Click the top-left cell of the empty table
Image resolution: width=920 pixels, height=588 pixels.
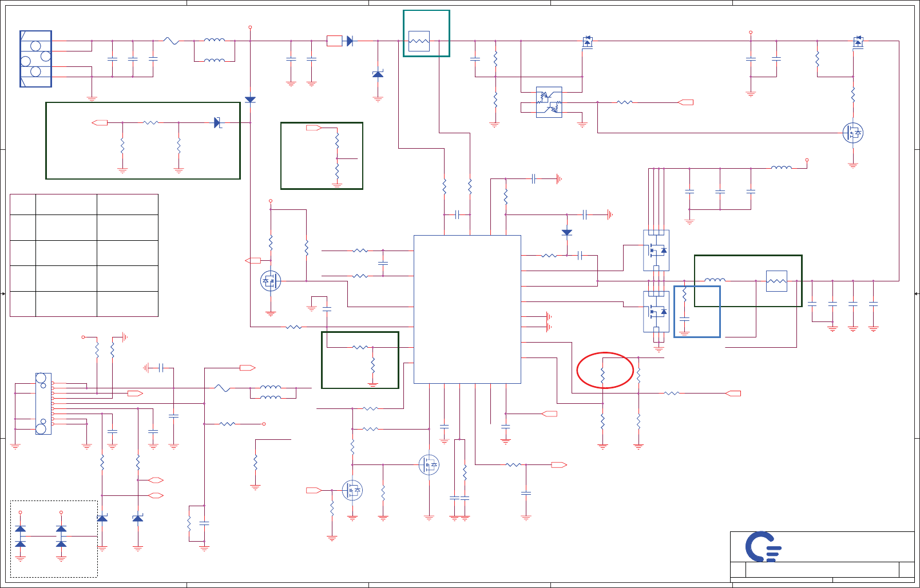tap(22, 204)
